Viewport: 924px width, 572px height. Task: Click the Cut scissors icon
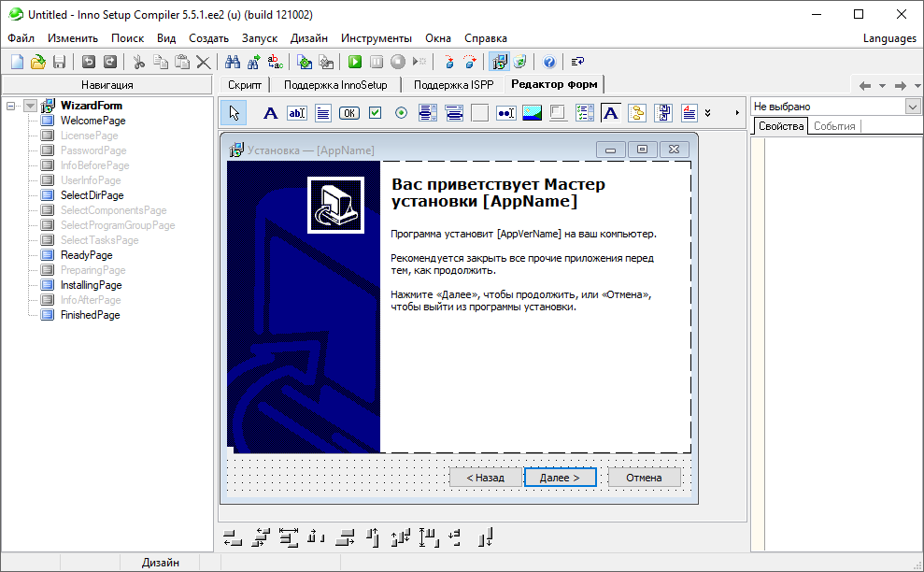point(139,62)
